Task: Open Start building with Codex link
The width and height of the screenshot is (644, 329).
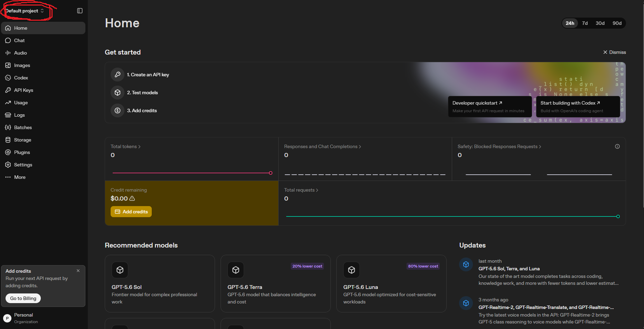Action: [578, 107]
